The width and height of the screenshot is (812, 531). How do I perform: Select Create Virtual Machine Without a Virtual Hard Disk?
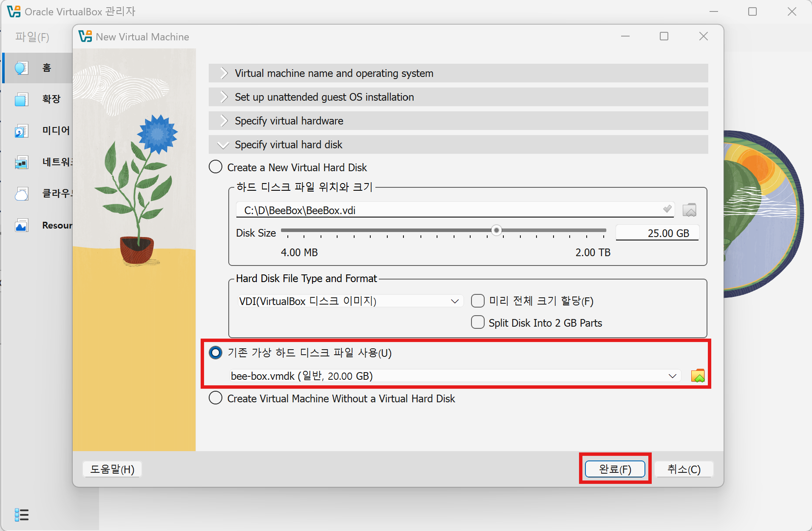tap(216, 398)
